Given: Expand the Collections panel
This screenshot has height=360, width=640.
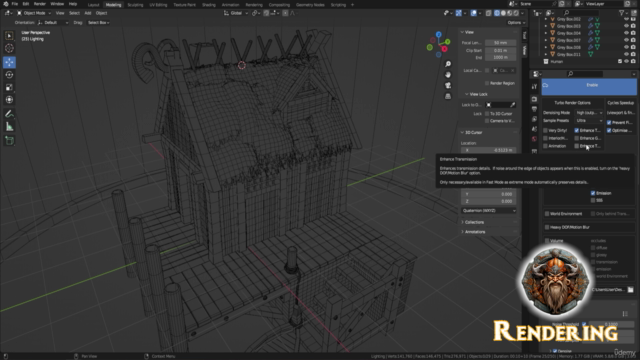Looking at the screenshot, I should coord(474,222).
